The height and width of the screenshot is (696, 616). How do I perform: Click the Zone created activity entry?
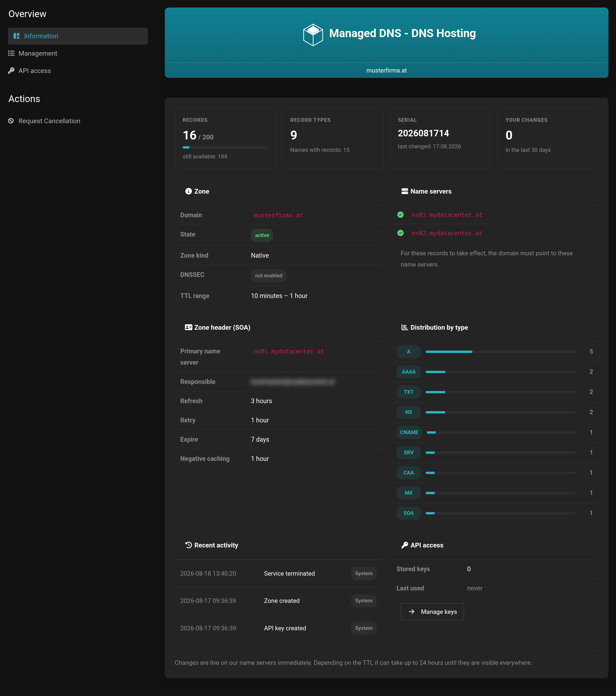tap(278, 601)
